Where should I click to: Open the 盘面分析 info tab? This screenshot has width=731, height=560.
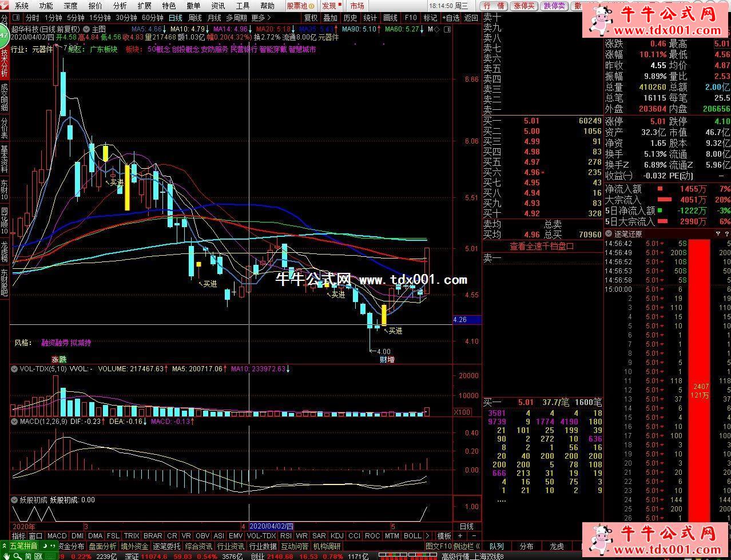(103, 547)
